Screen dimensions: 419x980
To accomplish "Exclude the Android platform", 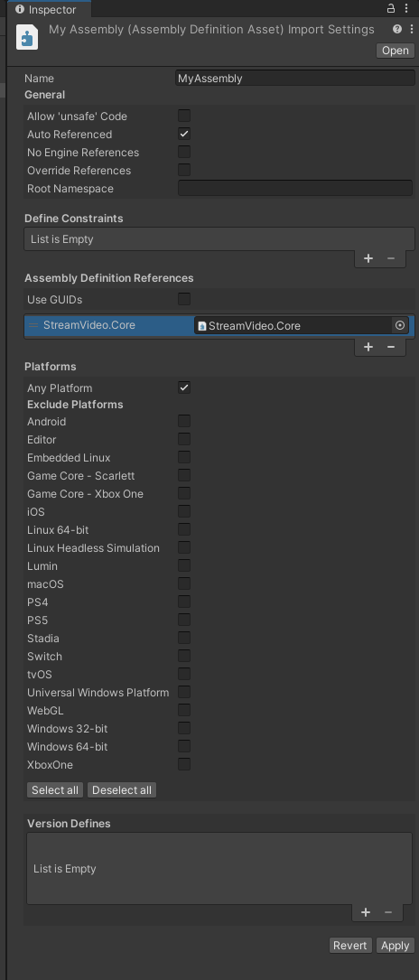I will coord(184,421).
